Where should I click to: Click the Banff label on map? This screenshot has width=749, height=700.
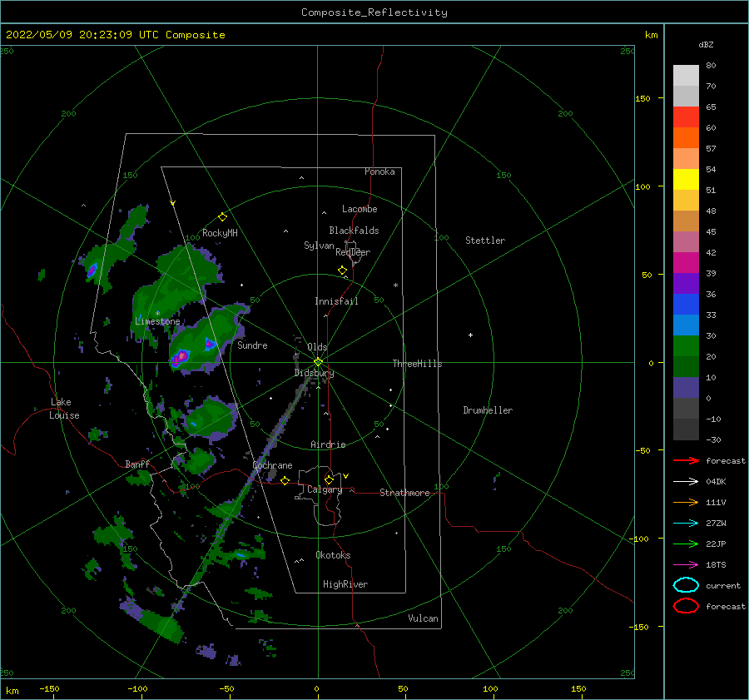(x=137, y=464)
